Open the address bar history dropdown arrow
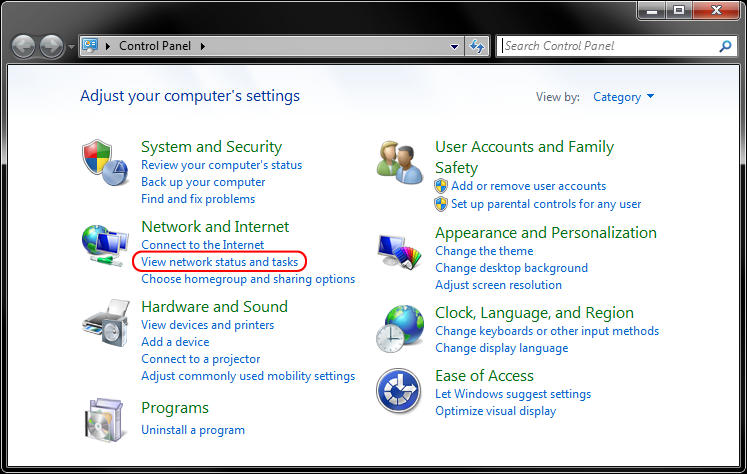This screenshot has height=474, width=747. 454,47
